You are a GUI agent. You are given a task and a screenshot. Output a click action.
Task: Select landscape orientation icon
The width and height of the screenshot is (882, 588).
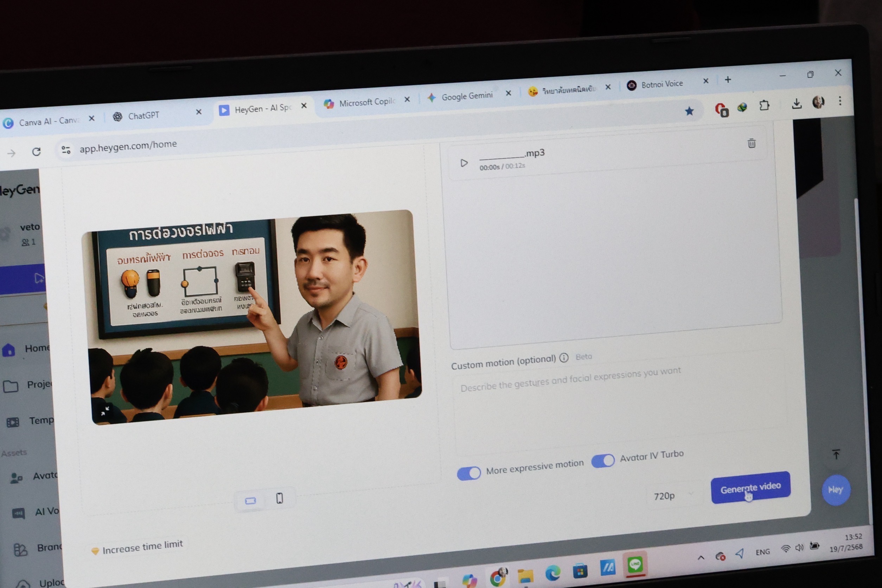(x=250, y=501)
